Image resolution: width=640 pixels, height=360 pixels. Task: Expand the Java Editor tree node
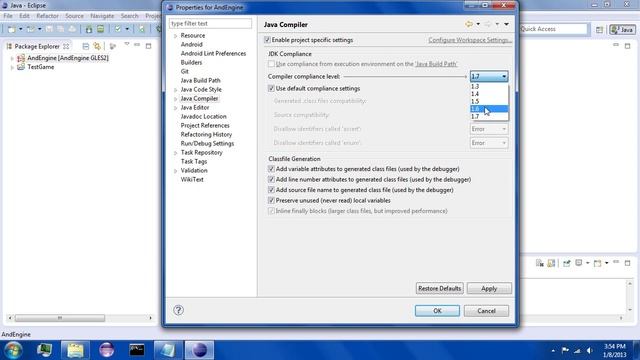coord(176,108)
